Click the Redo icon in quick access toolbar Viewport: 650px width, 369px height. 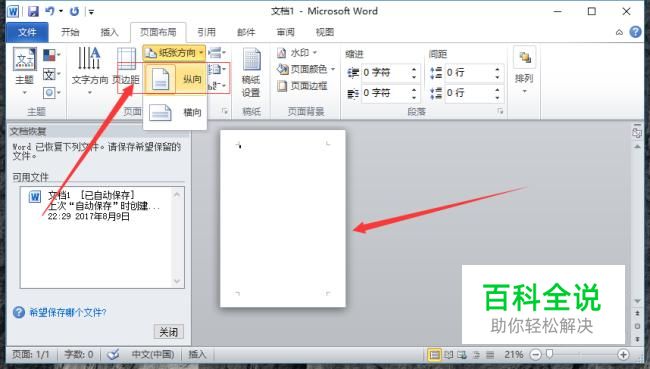click(x=74, y=11)
